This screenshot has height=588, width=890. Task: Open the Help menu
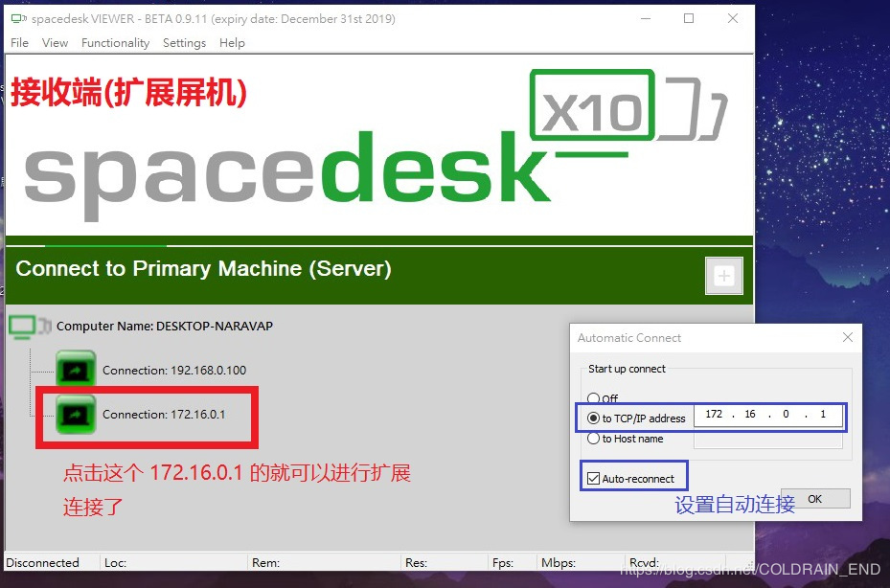[232, 42]
